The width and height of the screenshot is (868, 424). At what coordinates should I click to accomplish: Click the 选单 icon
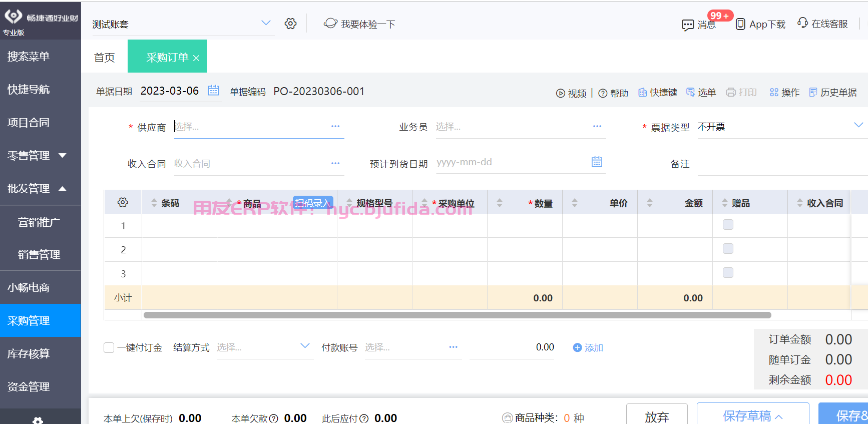click(690, 92)
